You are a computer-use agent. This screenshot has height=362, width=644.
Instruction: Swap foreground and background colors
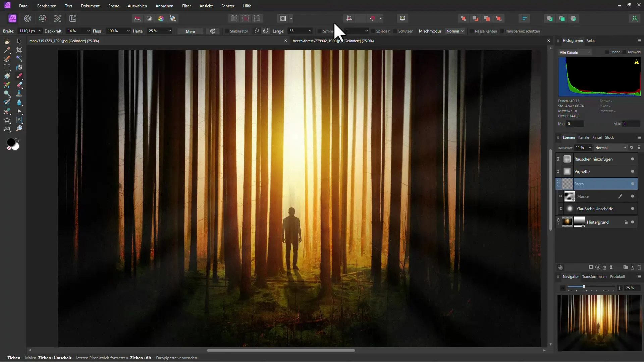pyautogui.click(x=17, y=139)
